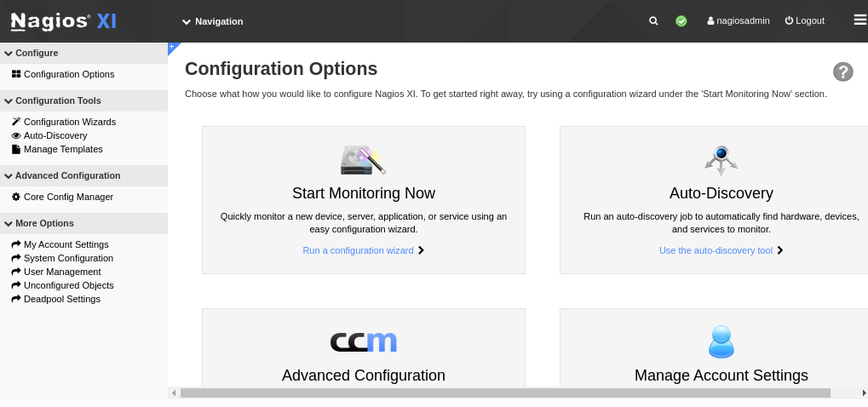Collapse the More Options section

[x=83, y=223]
